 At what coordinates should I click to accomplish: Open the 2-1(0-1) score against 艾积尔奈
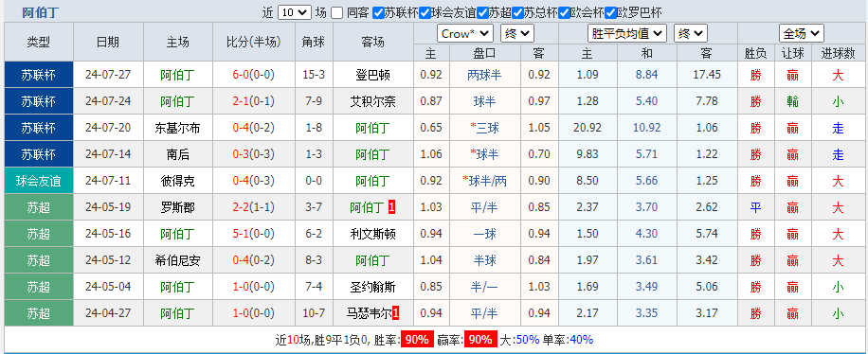tap(254, 101)
